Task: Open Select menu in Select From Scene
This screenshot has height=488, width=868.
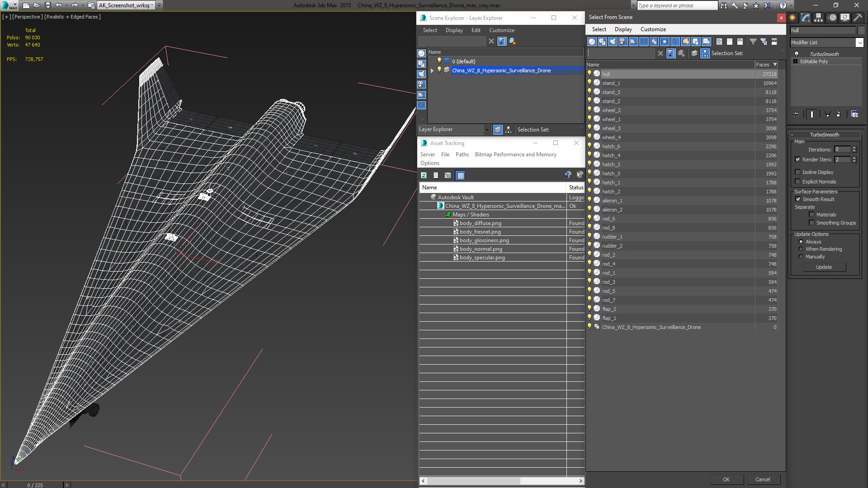Action: 599,29
